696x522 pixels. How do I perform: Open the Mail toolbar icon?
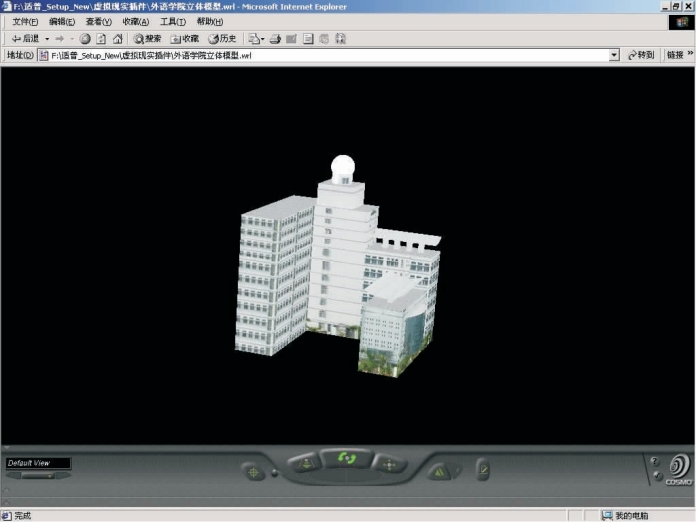pyautogui.click(x=254, y=39)
